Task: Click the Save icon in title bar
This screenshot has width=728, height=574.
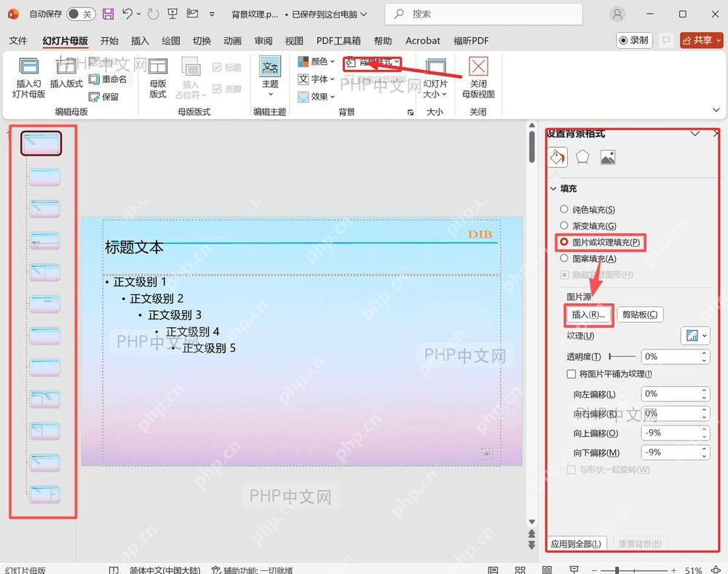Action: 108,14
